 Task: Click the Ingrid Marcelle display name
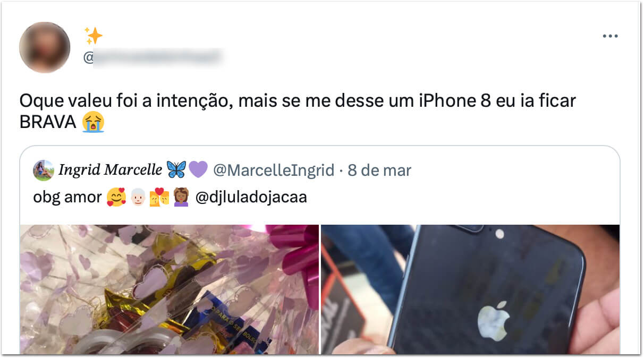[110, 170]
